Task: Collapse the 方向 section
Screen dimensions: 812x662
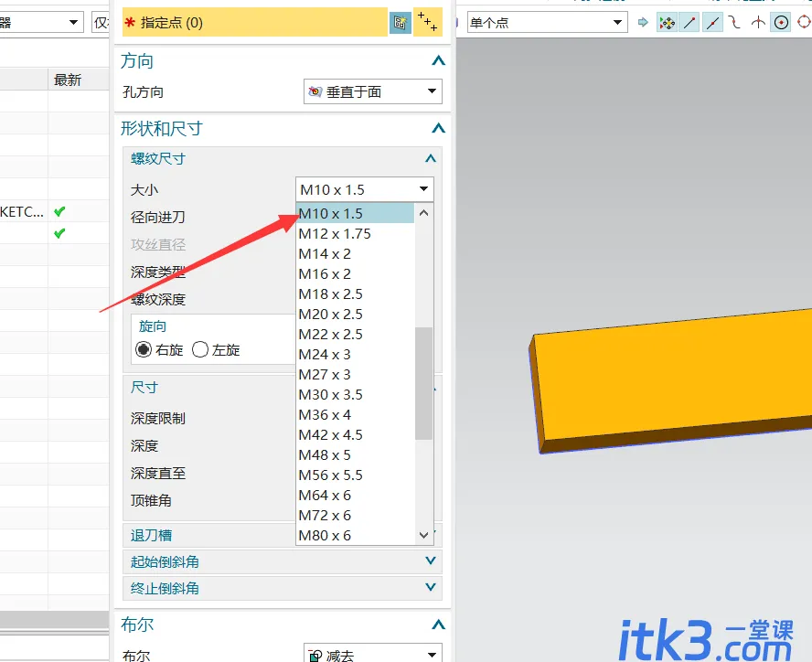Action: [x=438, y=60]
